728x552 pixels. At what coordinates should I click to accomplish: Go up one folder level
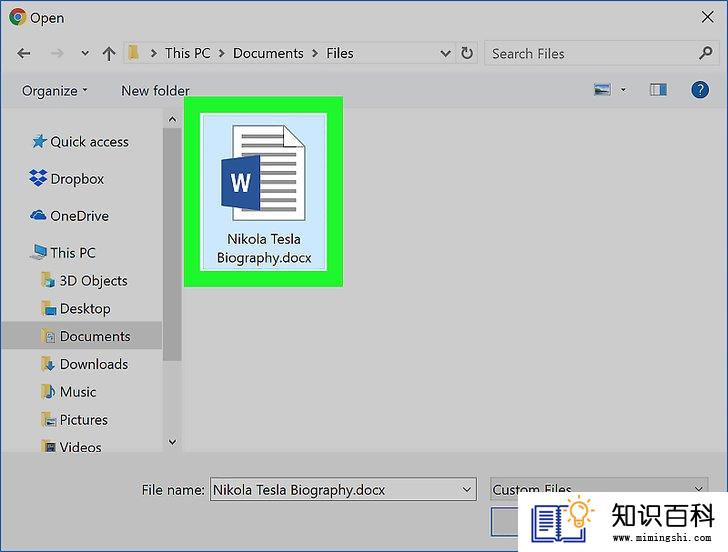pyautogui.click(x=109, y=53)
